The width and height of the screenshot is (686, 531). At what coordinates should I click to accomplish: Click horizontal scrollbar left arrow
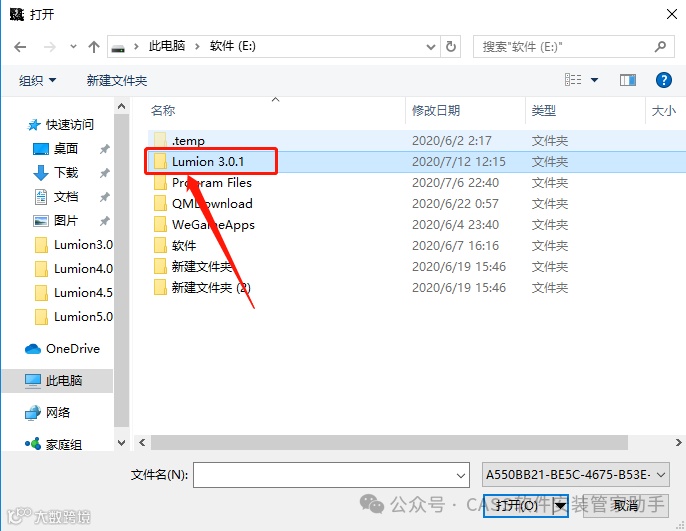click(142, 443)
